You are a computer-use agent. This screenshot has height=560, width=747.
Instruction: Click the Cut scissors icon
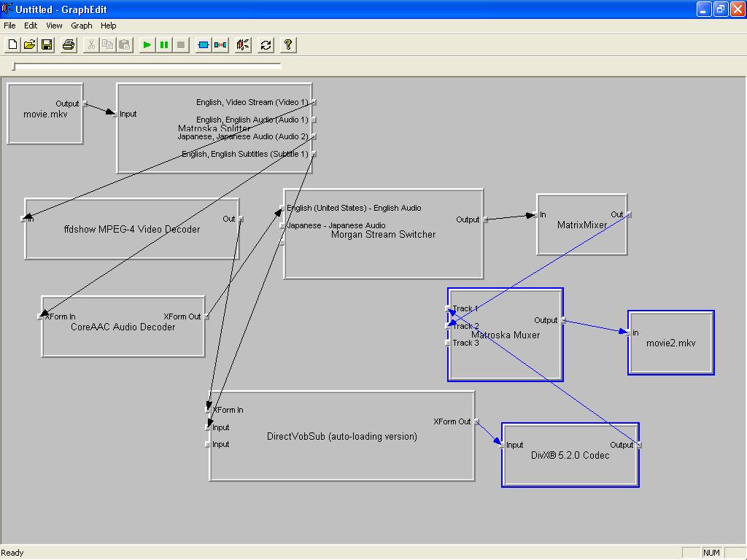(90, 44)
